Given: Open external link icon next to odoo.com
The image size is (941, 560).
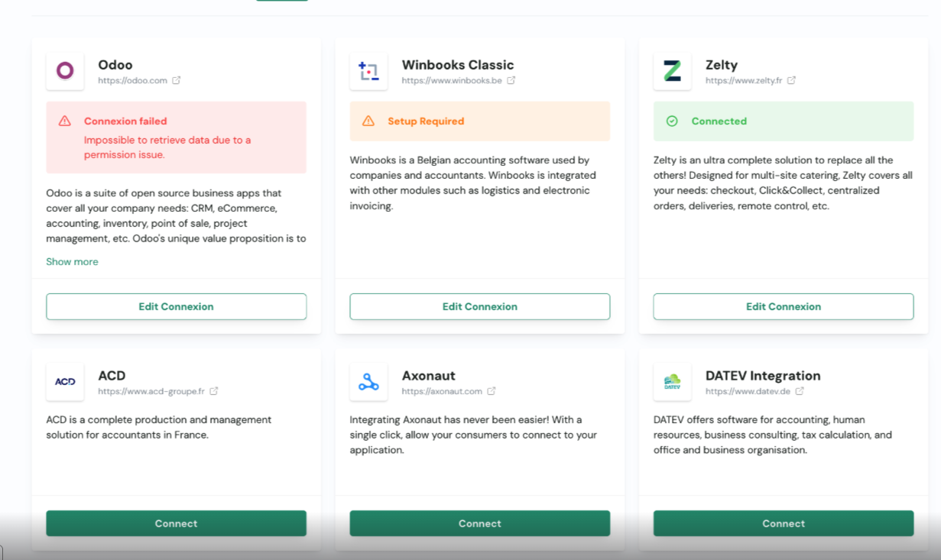Looking at the screenshot, I should pyautogui.click(x=177, y=80).
